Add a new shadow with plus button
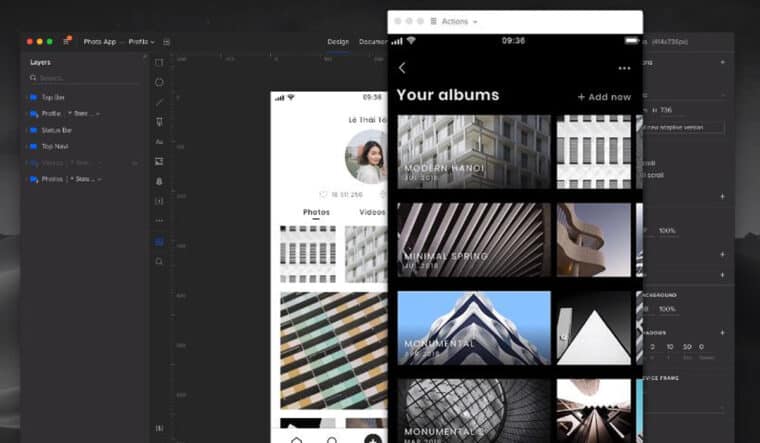760x443 pixels. coord(722,332)
